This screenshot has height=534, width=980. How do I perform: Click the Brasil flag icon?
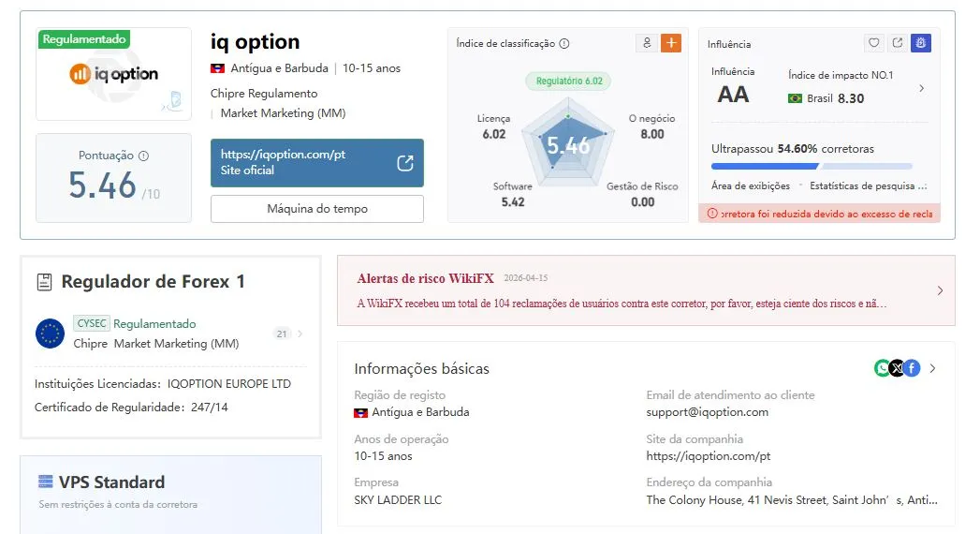tap(795, 98)
